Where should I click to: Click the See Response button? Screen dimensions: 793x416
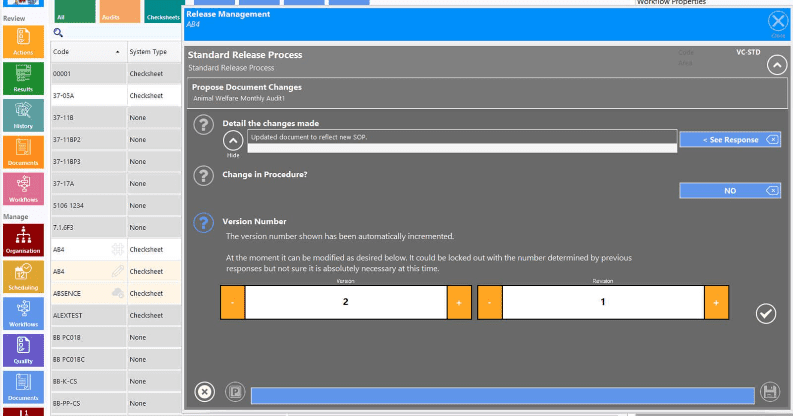721,140
